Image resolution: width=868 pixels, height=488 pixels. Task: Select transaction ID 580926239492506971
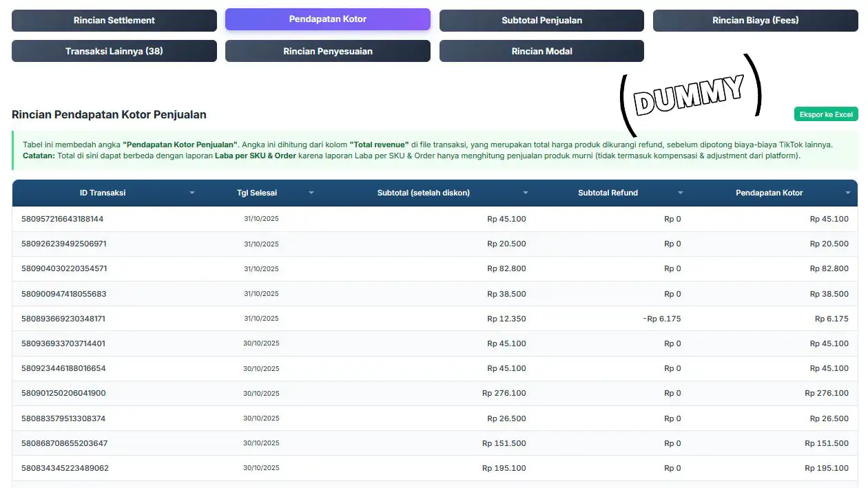[x=64, y=244]
